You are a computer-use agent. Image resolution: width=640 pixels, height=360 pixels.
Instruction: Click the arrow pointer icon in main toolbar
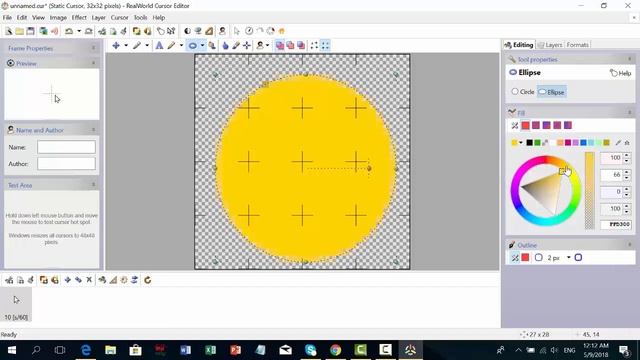click(236, 31)
